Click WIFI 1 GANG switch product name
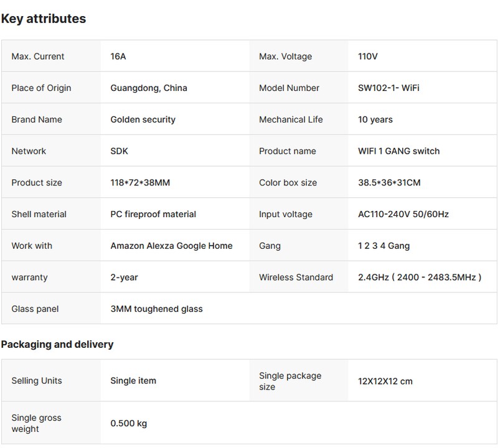498x448 pixels. point(398,151)
